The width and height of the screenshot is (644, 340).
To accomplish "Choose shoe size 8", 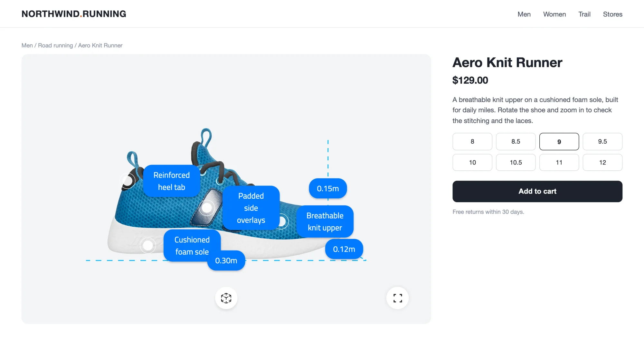I will (472, 141).
